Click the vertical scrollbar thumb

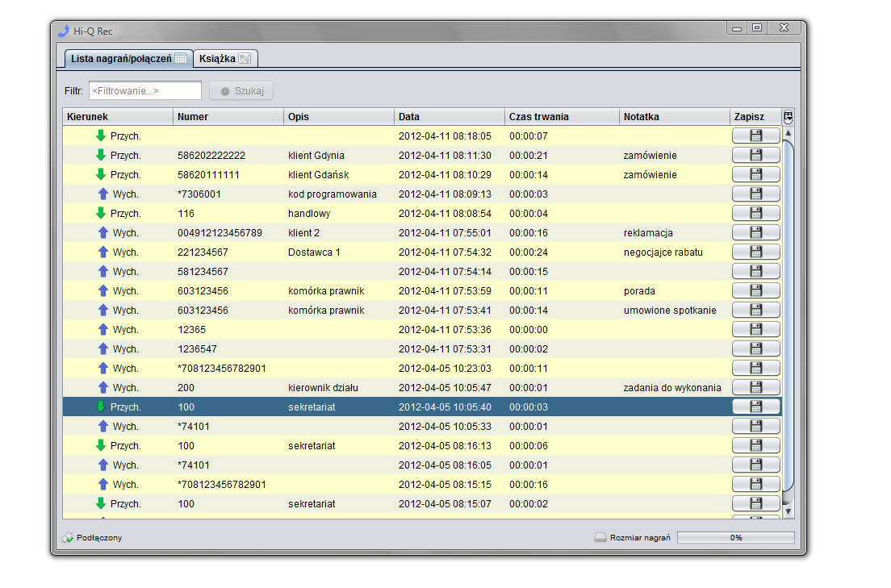(x=789, y=315)
